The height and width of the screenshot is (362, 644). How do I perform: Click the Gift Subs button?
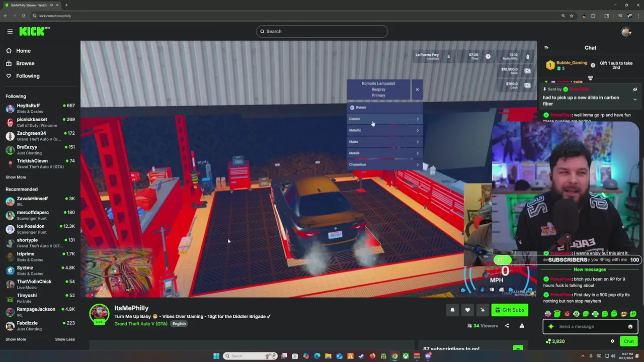510,310
